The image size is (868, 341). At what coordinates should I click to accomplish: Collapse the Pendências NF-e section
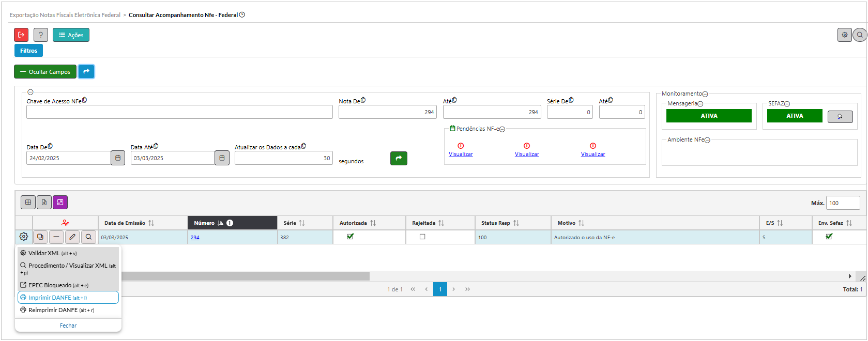click(x=502, y=129)
